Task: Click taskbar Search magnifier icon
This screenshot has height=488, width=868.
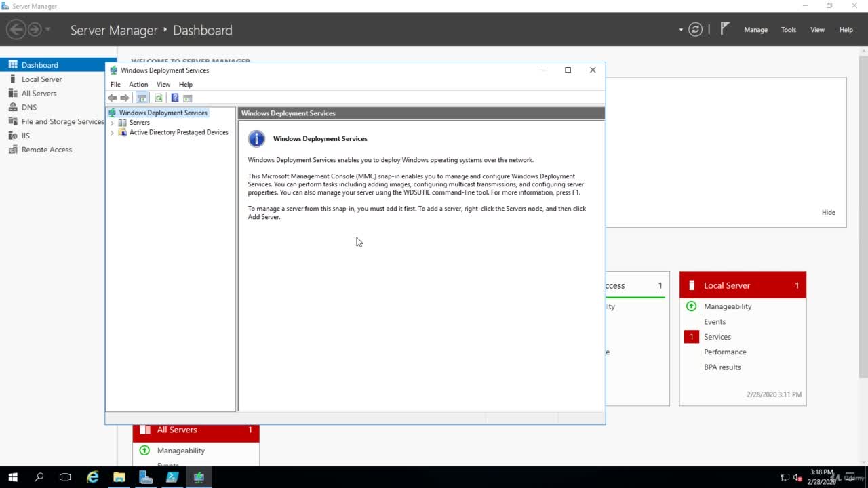Action: click(39, 477)
